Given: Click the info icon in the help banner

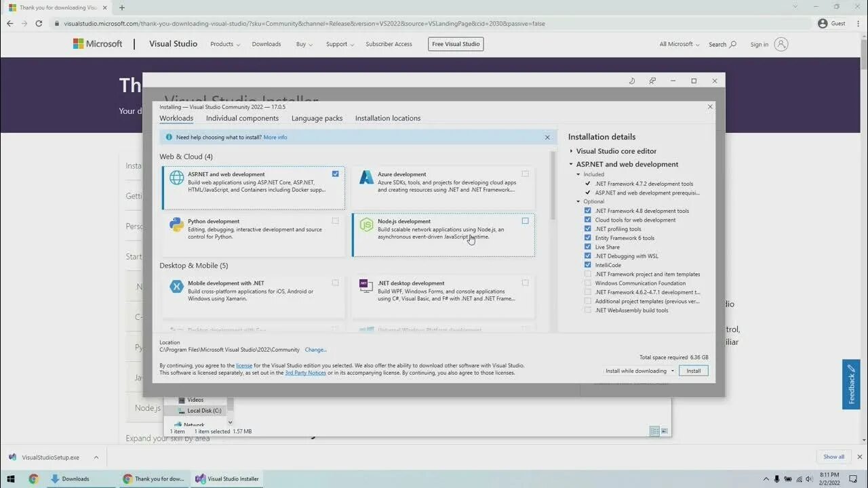Looking at the screenshot, I should [169, 137].
